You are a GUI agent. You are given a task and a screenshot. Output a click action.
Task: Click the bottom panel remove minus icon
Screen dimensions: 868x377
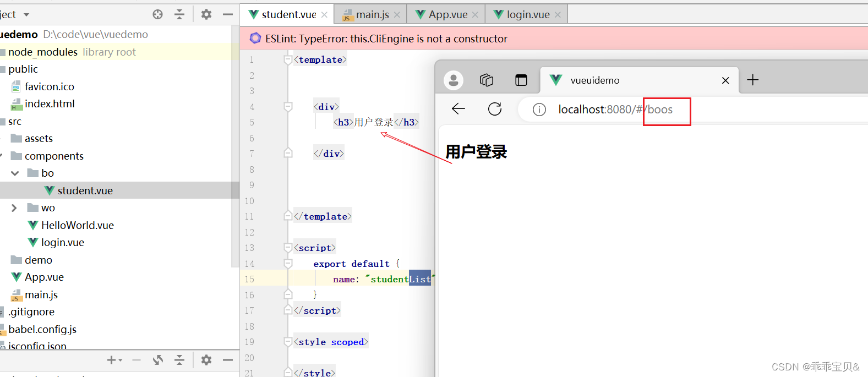(137, 360)
